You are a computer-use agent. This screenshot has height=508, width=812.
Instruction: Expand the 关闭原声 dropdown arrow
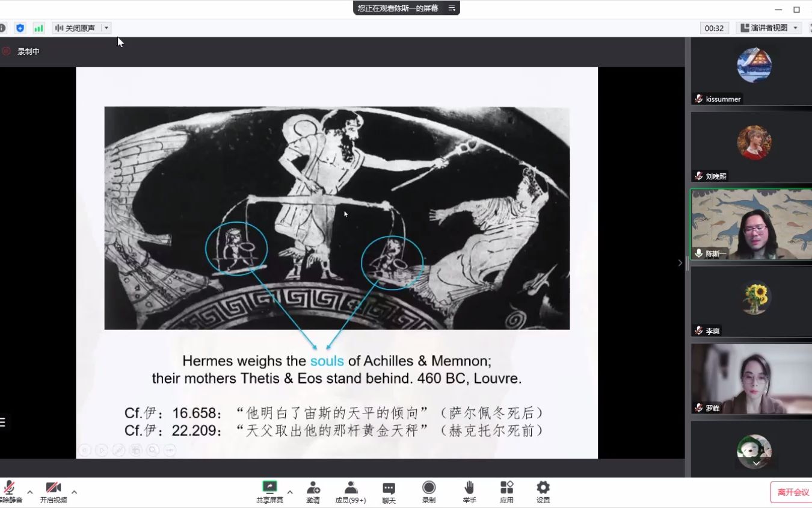[106, 28]
